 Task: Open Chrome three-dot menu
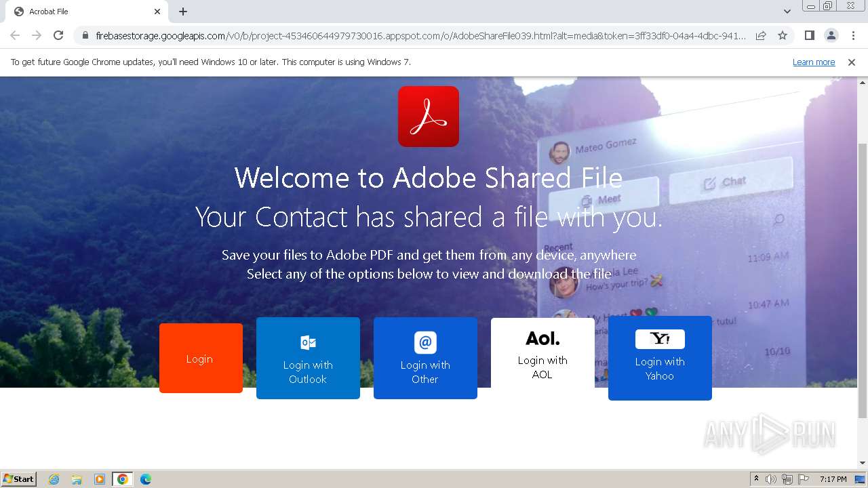click(x=853, y=35)
